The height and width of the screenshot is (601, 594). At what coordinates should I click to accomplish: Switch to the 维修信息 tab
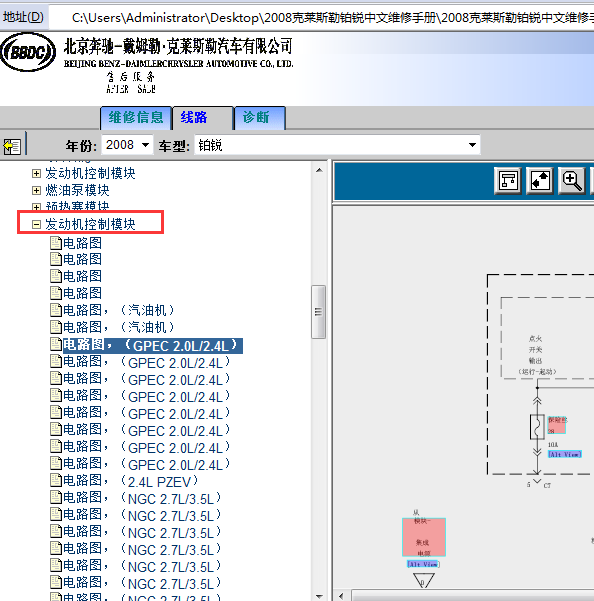(x=136, y=118)
